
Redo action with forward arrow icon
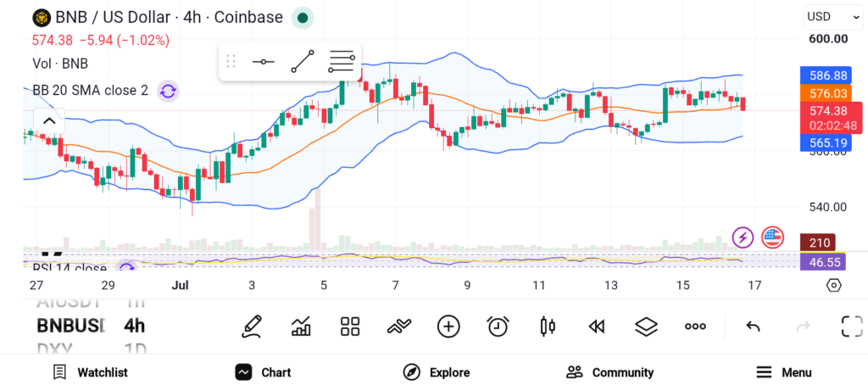tap(803, 327)
